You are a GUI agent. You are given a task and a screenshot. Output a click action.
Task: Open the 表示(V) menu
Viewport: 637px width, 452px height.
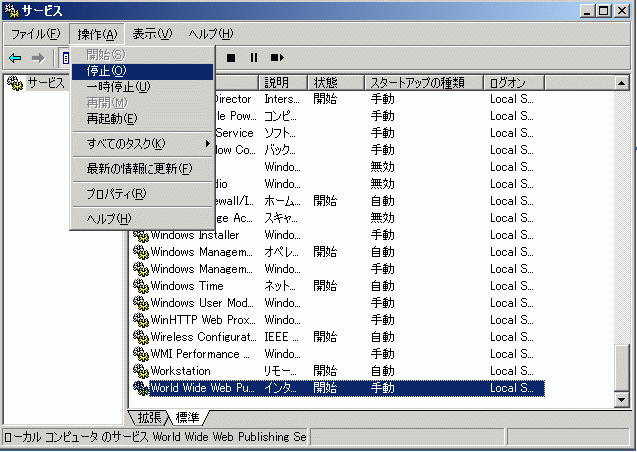click(x=152, y=34)
